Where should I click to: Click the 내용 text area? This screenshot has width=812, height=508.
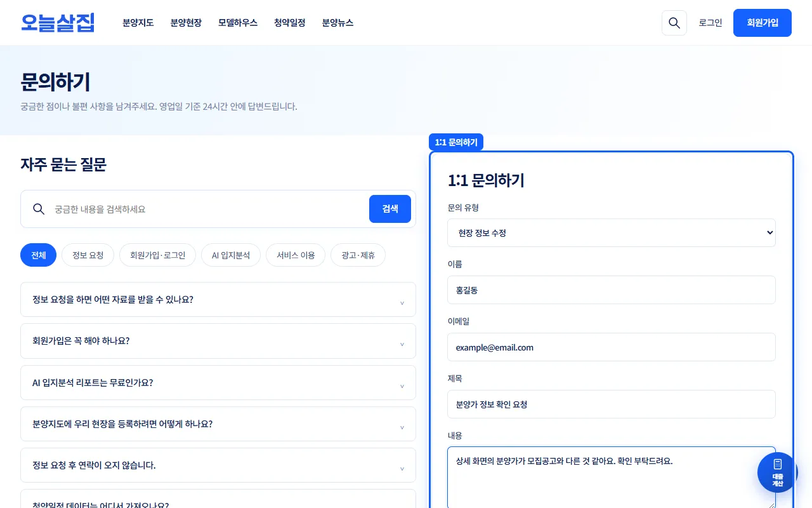(612, 478)
